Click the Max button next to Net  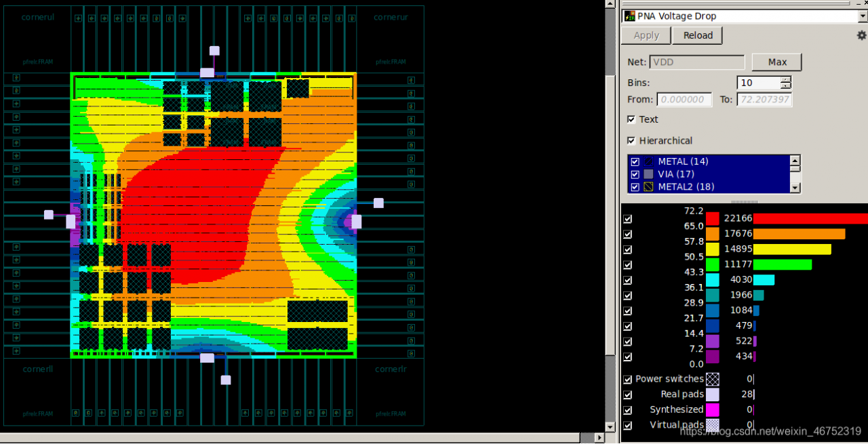(x=776, y=62)
